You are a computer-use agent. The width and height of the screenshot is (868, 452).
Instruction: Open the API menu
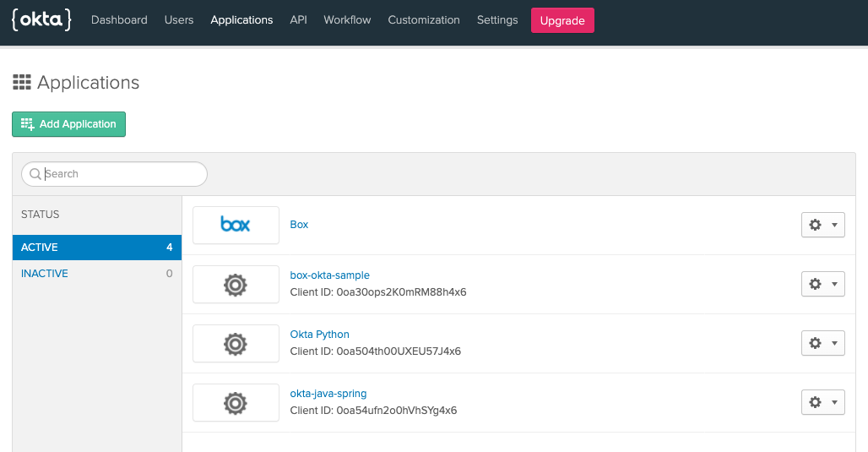tap(298, 20)
